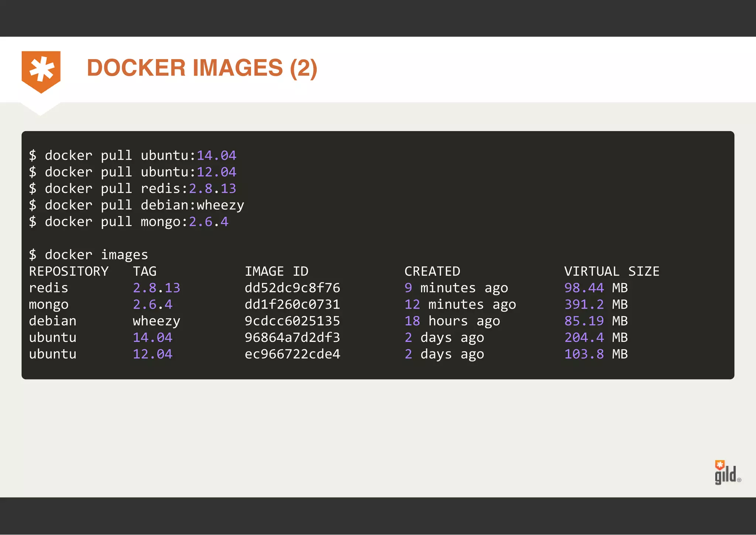Click the size 204.4 MB
Image resolution: width=756 pixels, height=535 pixels.
(x=596, y=337)
